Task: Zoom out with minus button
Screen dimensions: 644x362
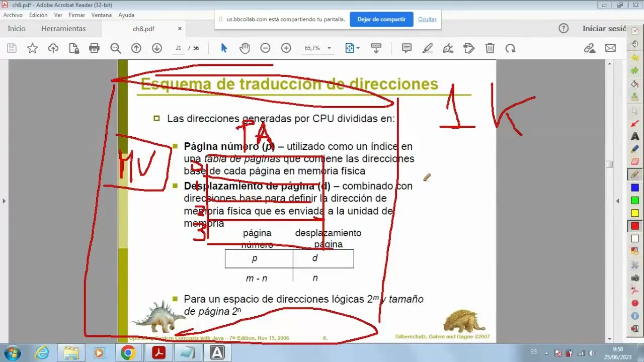Action: click(265, 48)
